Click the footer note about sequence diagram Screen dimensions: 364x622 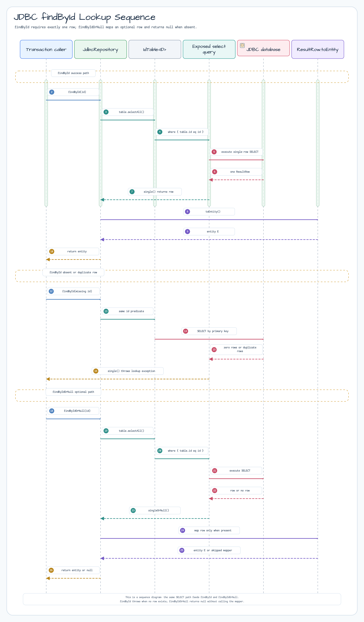[182, 599]
